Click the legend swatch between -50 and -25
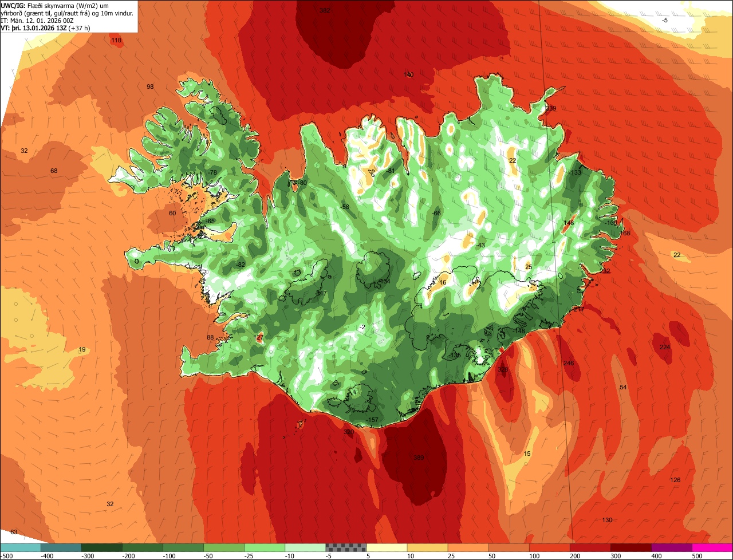 (224, 547)
